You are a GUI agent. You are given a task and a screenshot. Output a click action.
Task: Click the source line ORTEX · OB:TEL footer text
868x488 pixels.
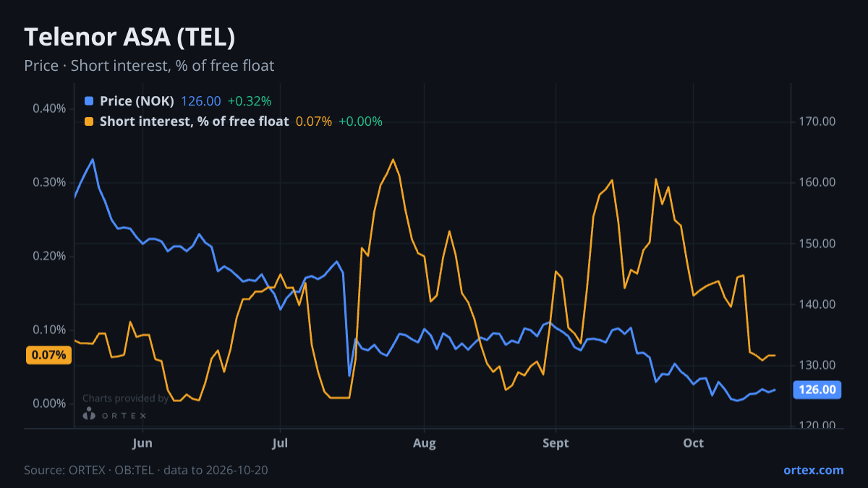coord(146,470)
